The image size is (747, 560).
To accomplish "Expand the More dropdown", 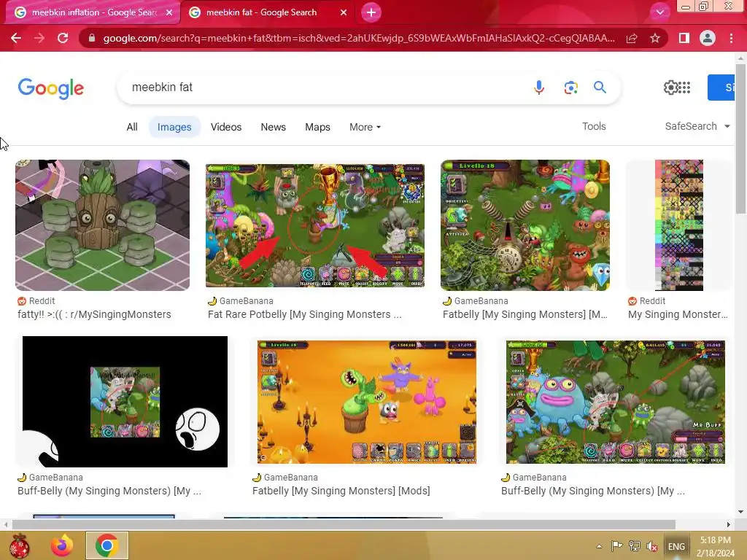I will (x=365, y=127).
